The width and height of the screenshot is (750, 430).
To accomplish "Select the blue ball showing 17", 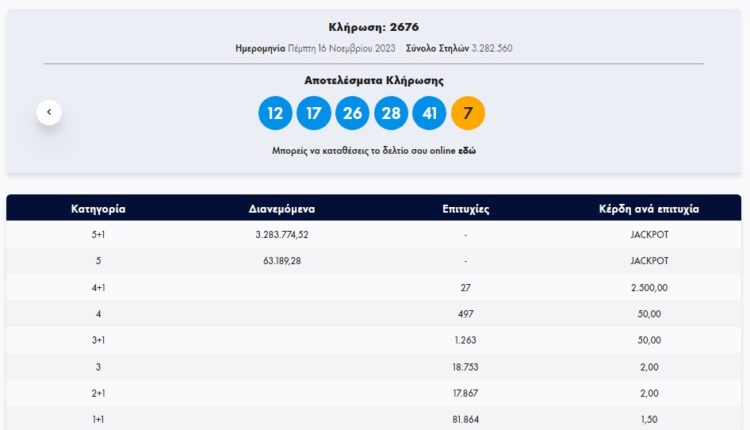I will pos(313,113).
